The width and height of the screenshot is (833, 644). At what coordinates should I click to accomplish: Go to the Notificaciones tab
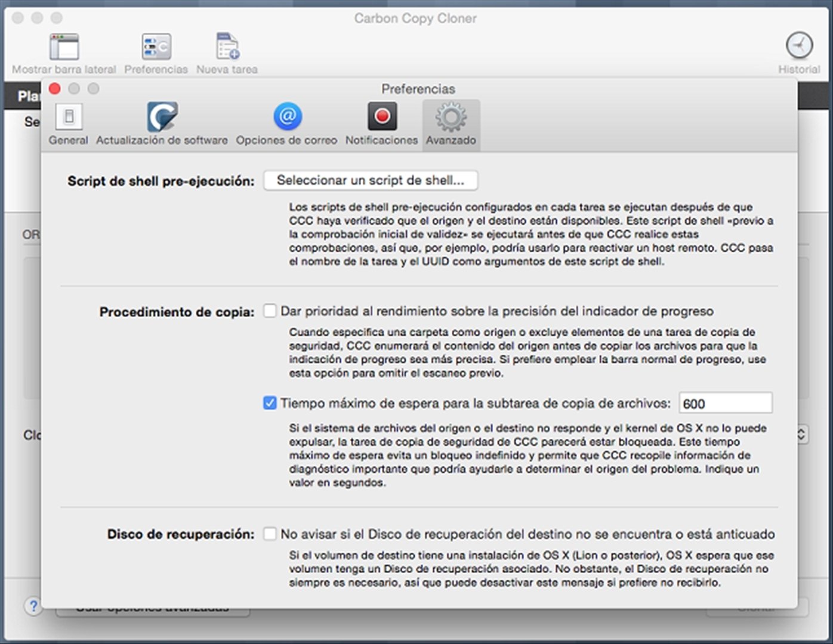pos(382,124)
